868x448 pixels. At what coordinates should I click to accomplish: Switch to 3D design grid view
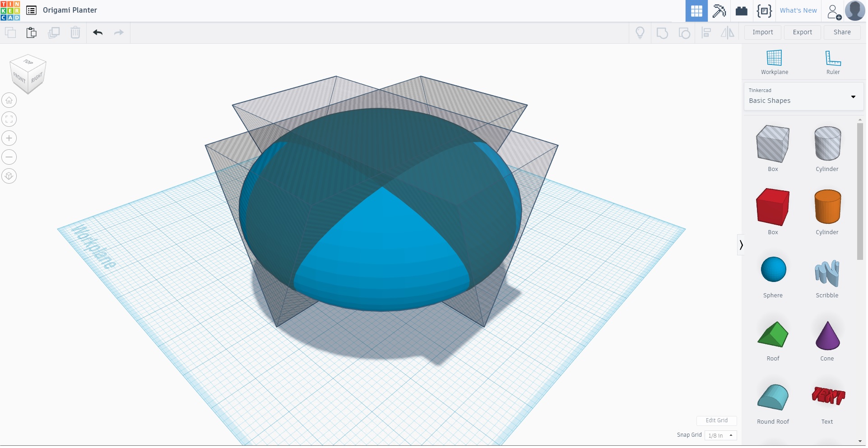696,11
